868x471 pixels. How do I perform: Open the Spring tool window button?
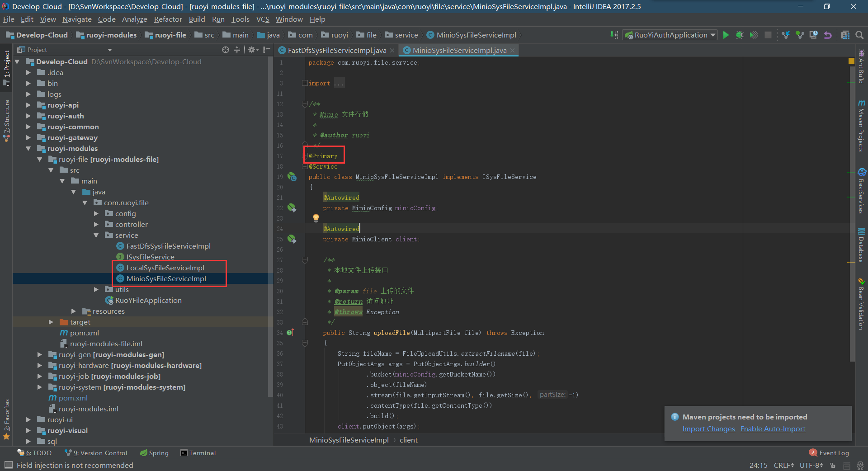click(x=154, y=453)
